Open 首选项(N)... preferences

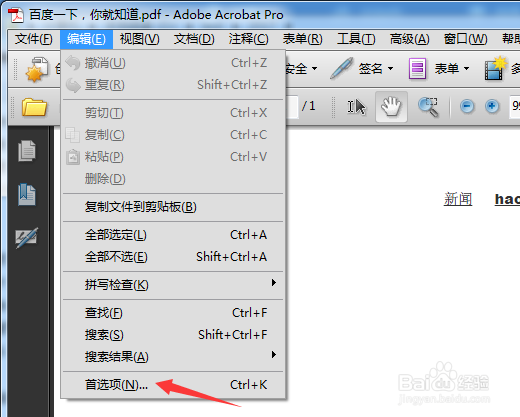pos(173,385)
